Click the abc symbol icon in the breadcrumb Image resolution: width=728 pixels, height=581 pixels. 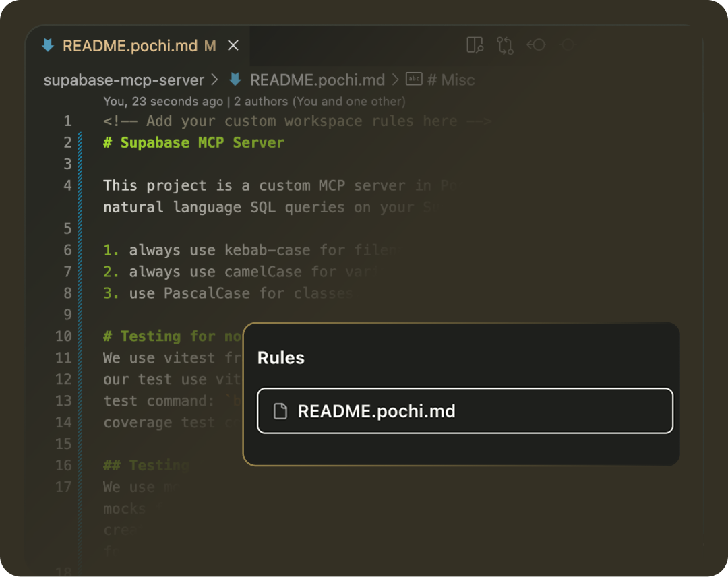point(414,79)
